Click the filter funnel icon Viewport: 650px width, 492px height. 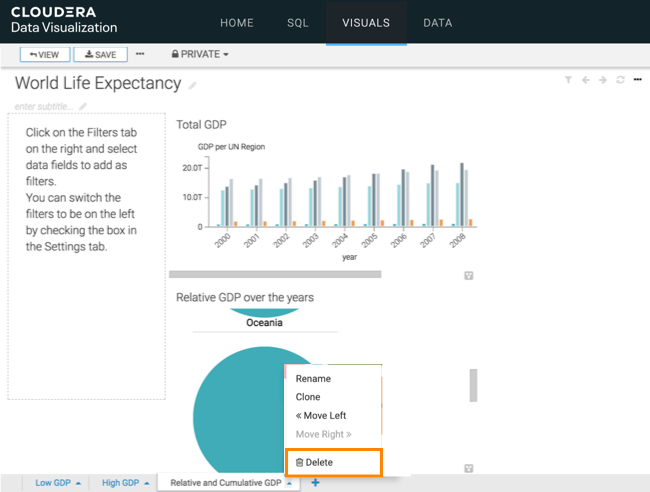[x=568, y=80]
